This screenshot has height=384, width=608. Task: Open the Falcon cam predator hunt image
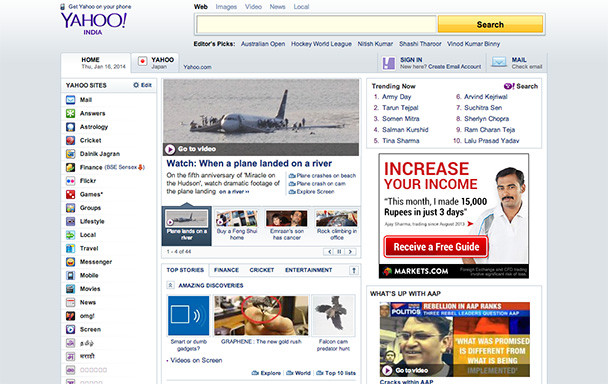pyautogui.click(x=333, y=315)
